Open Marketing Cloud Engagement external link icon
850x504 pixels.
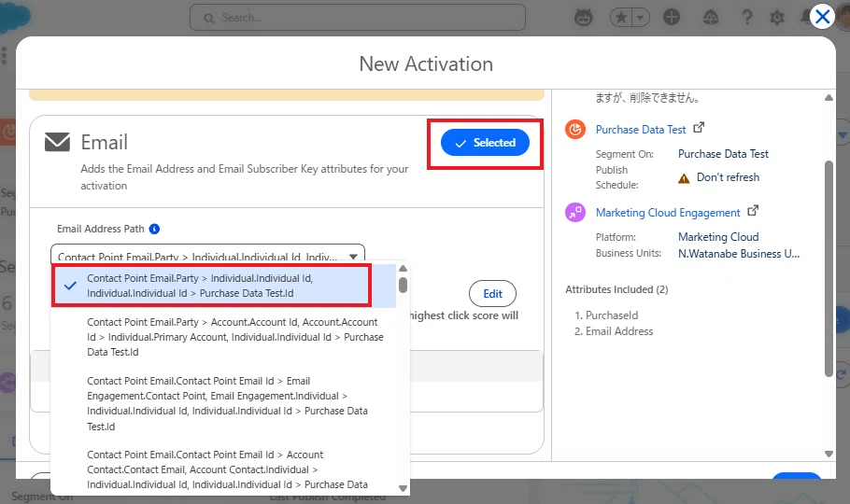pos(753,210)
